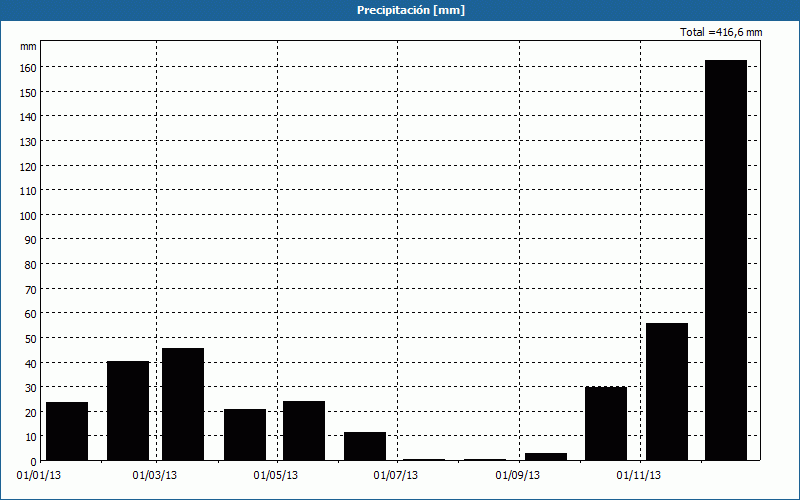Click the 40 y-axis value
The width and height of the screenshot is (800, 500).
(31, 364)
